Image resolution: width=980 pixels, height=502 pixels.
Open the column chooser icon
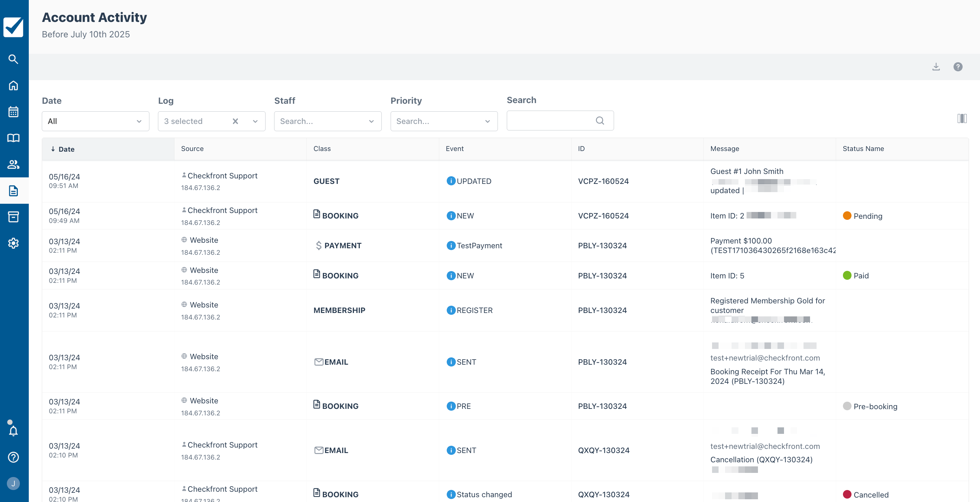[x=962, y=119]
